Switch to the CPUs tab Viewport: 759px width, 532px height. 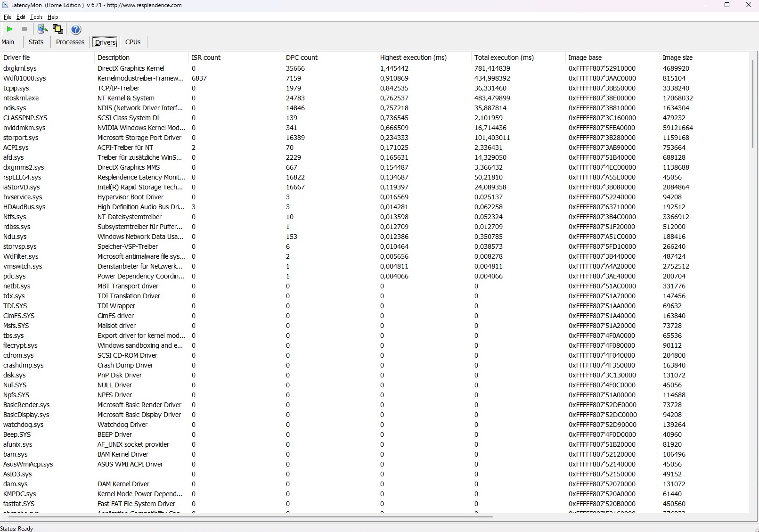pos(133,42)
